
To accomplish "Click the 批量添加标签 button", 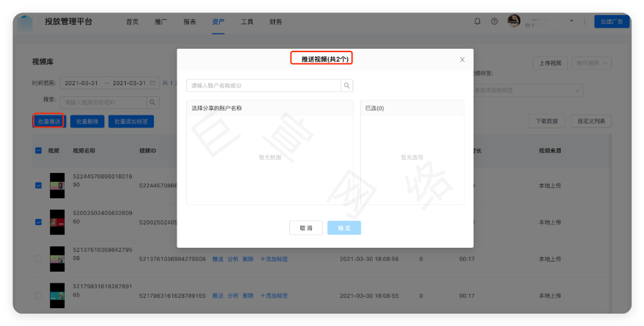I will 131,121.
